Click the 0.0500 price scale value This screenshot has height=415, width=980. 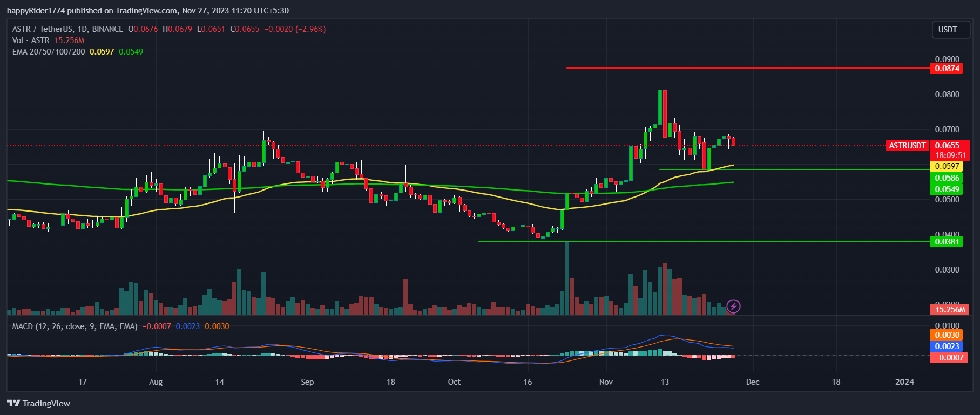(947, 200)
